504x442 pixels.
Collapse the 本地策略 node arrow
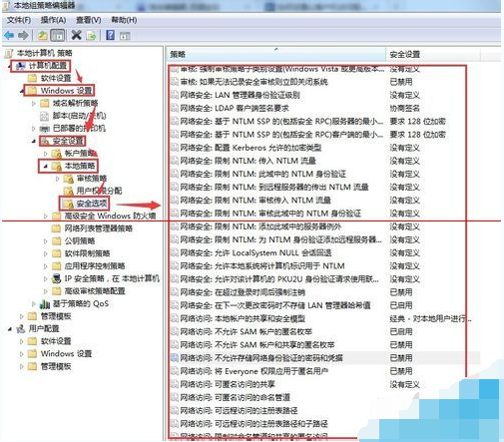coord(46,166)
